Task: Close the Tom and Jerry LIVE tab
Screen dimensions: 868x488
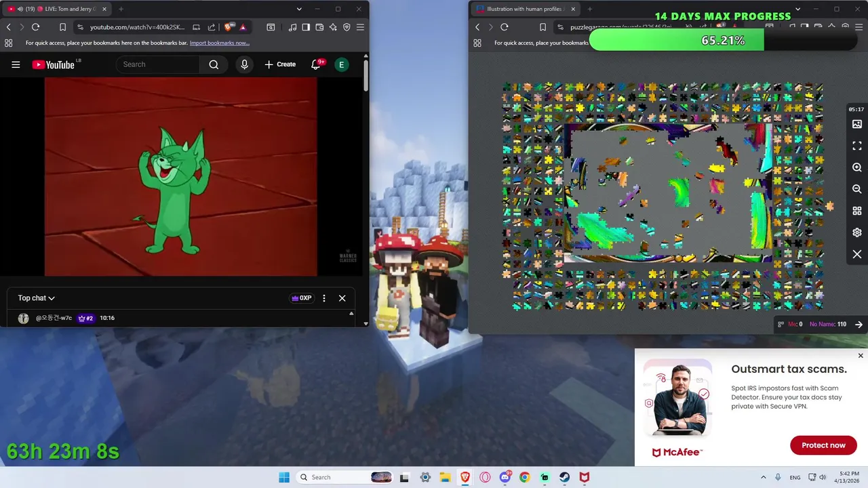Action: 103,9
